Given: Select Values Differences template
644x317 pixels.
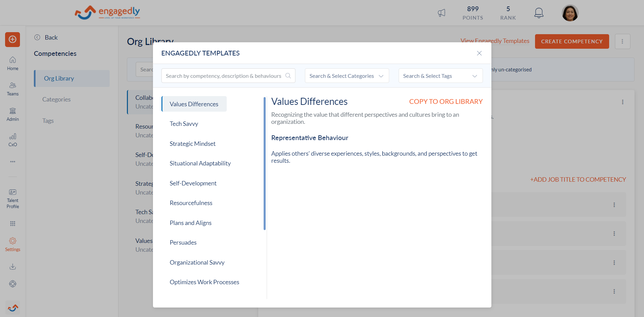Looking at the screenshot, I should click(194, 104).
